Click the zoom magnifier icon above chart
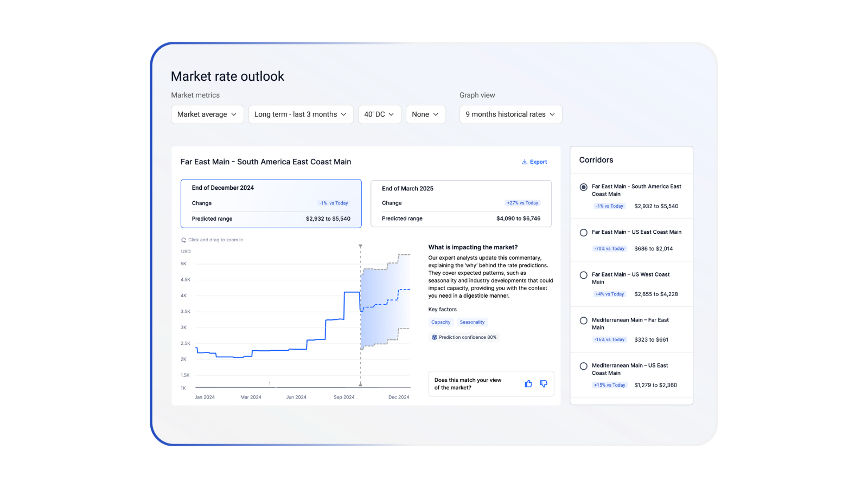The height and width of the screenshot is (488, 868). tap(184, 240)
